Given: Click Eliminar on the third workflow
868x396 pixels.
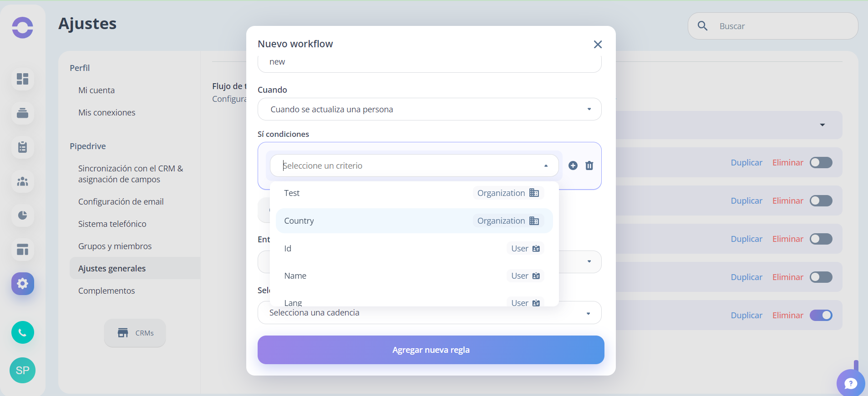Looking at the screenshot, I should [787, 239].
